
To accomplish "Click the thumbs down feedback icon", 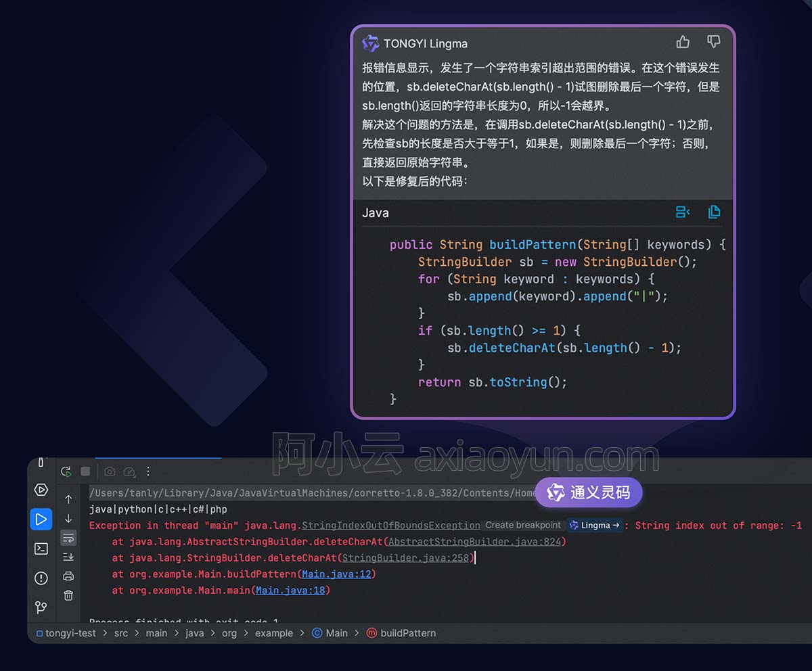I will (713, 43).
